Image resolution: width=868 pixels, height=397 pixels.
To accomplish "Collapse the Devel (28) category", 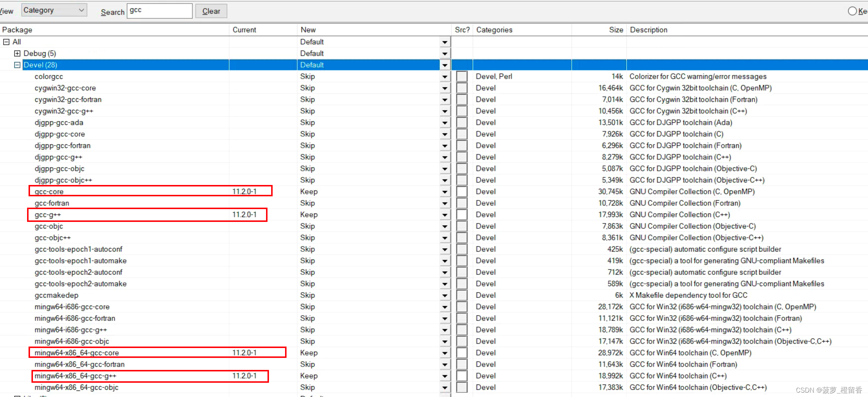I will click(17, 65).
